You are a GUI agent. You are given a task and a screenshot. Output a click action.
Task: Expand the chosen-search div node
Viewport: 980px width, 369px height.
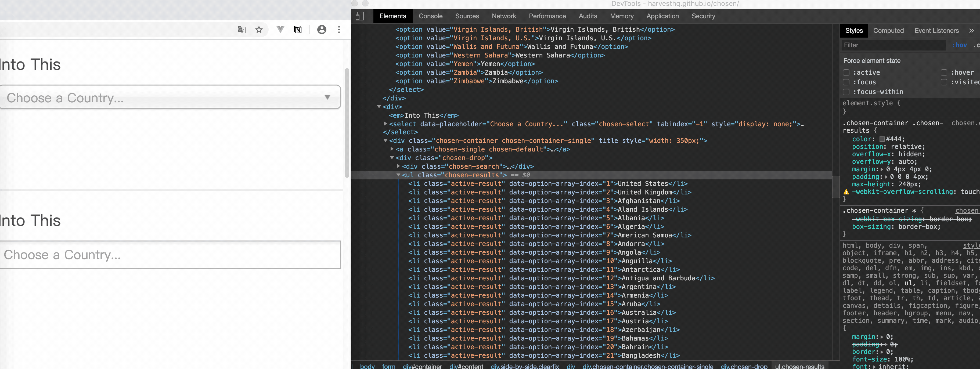point(398,166)
